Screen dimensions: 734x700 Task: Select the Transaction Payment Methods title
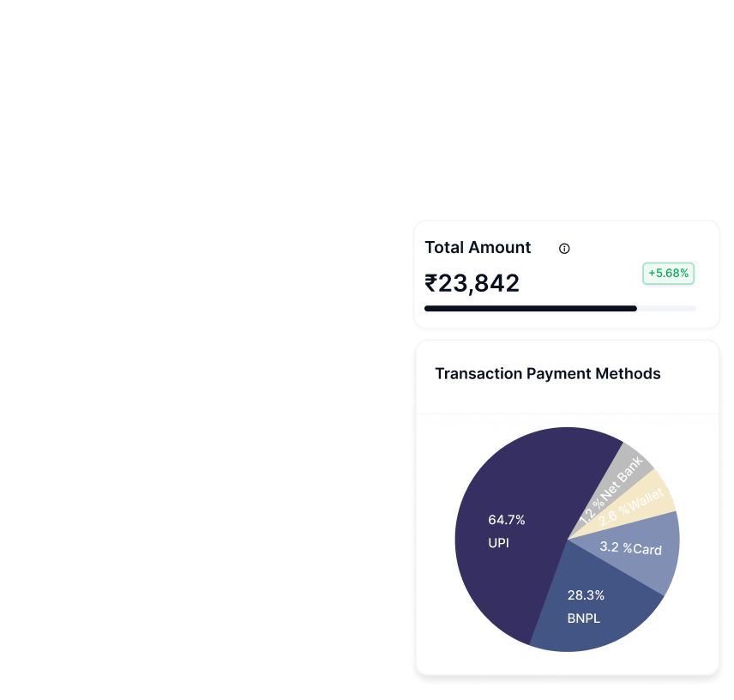click(548, 374)
